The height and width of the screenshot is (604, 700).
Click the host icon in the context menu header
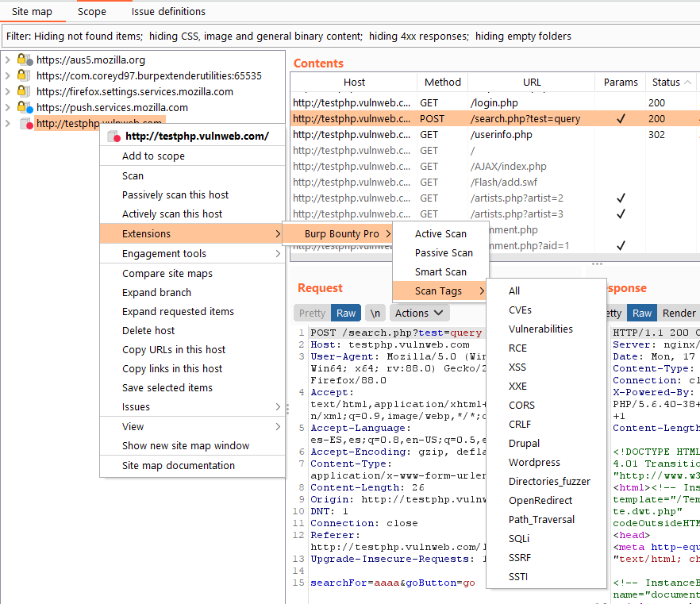click(113, 137)
